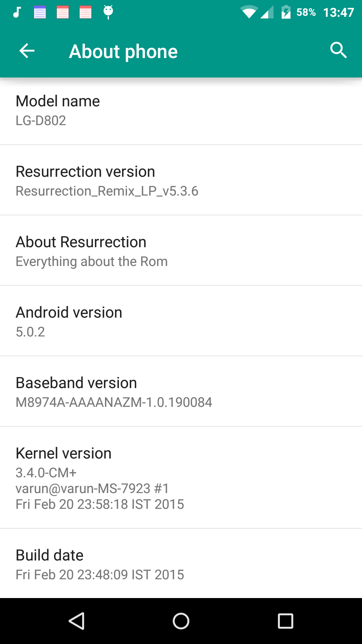
Task: Tap the battery charging icon
Action: click(x=286, y=12)
